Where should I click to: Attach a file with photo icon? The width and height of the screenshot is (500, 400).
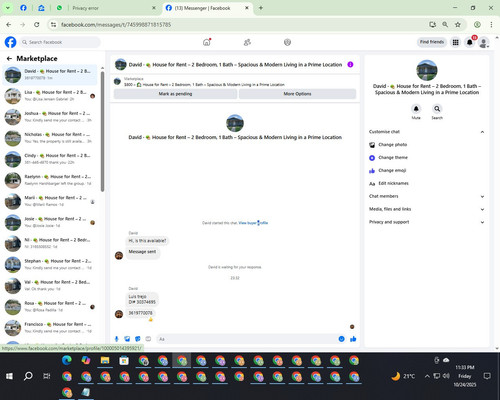click(127, 339)
